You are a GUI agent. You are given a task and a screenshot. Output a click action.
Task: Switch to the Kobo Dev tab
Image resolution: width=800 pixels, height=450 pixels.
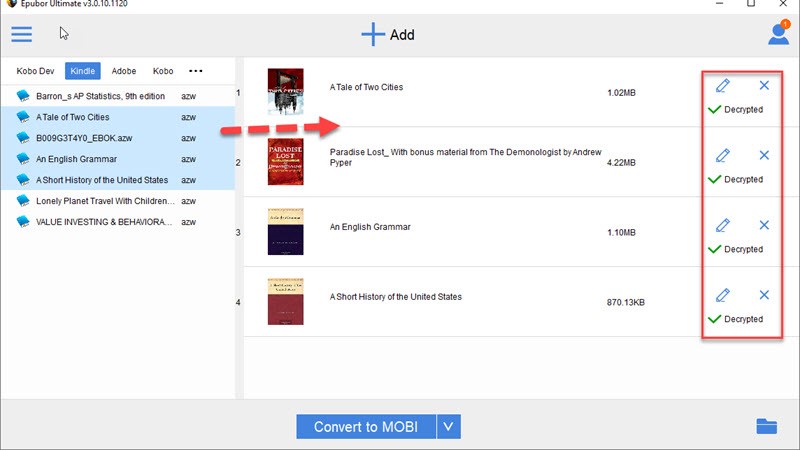click(x=35, y=71)
